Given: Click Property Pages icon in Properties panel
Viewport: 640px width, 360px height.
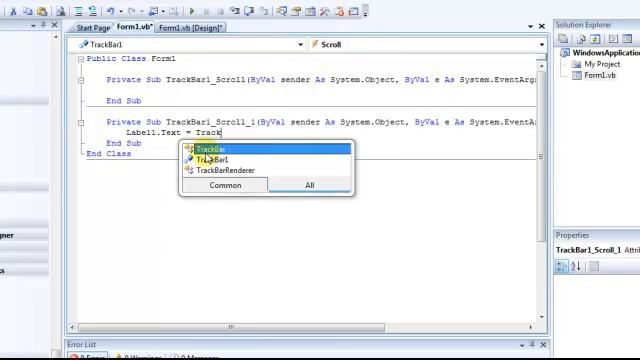Looking at the screenshot, I should pyautogui.click(x=594, y=267).
